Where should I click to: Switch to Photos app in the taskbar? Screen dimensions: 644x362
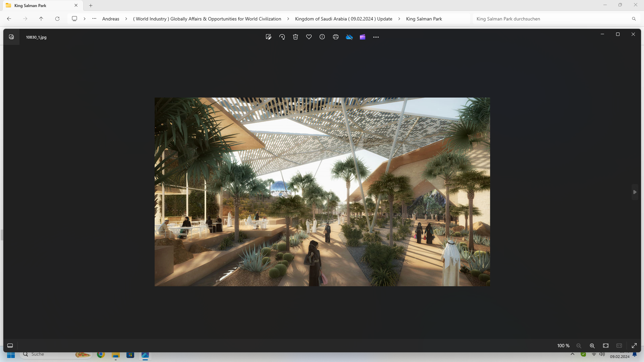coord(145,355)
